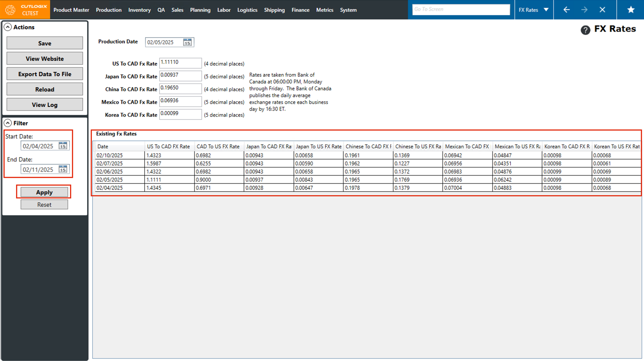Open the Finance menu
The width and height of the screenshot is (644, 361).
300,10
